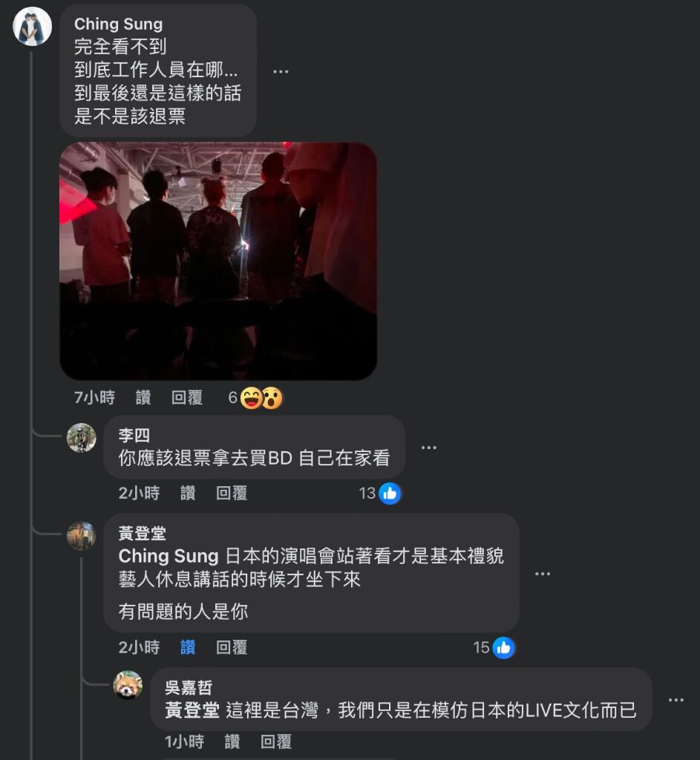Viewport: 700px width, 760px height.
Task: Open more options for 黃登堂's reply
Action: click(543, 574)
